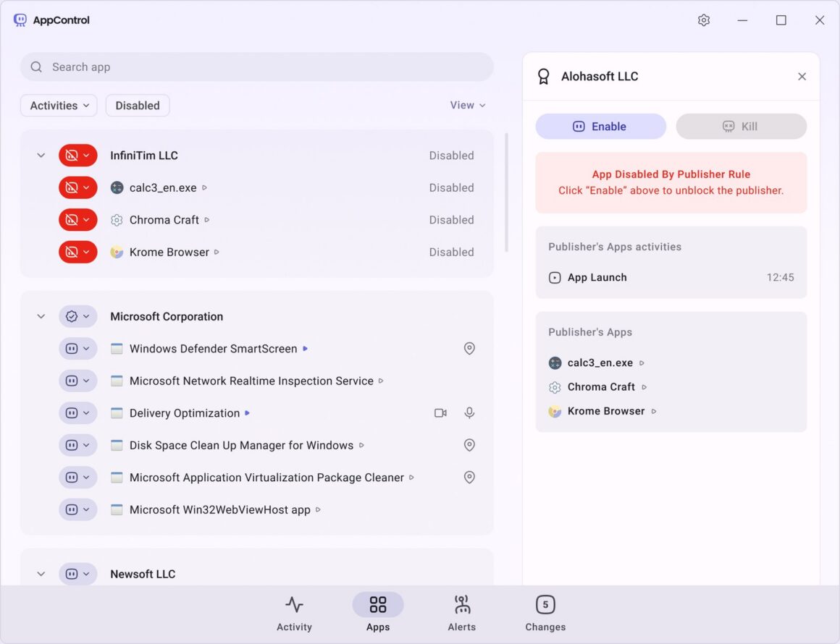Toggle control for Newsoft LLC publisher
Viewport: 840px width, 644px height.
[x=77, y=574]
